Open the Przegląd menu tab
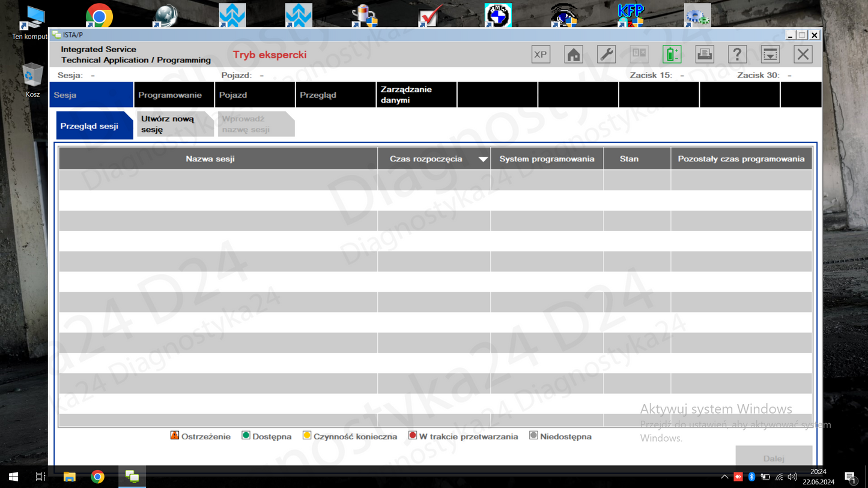The height and width of the screenshot is (488, 868). click(x=318, y=95)
